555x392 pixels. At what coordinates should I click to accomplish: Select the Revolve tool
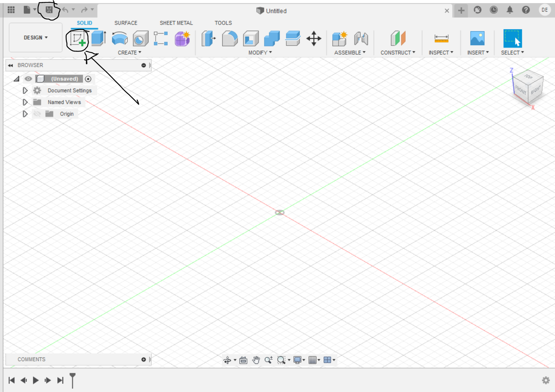(x=120, y=39)
